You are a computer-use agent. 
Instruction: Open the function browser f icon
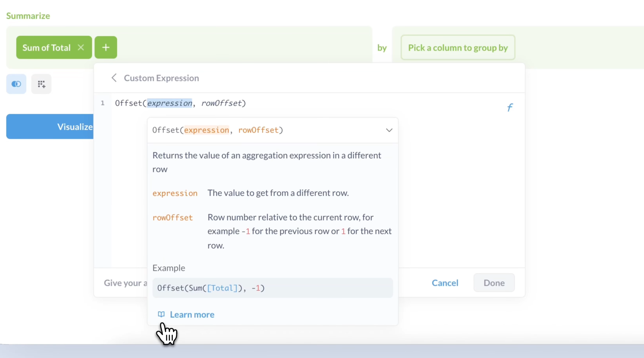pyautogui.click(x=509, y=107)
